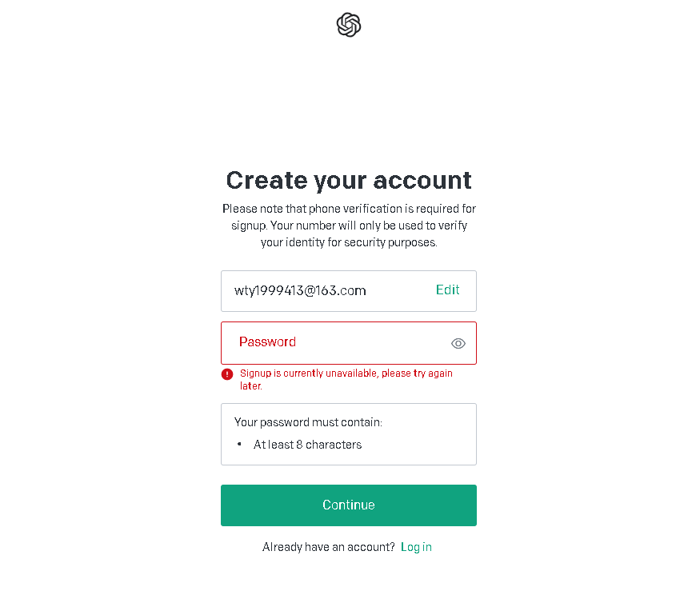Click the red error exclamation icon

[x=227, y=373]
